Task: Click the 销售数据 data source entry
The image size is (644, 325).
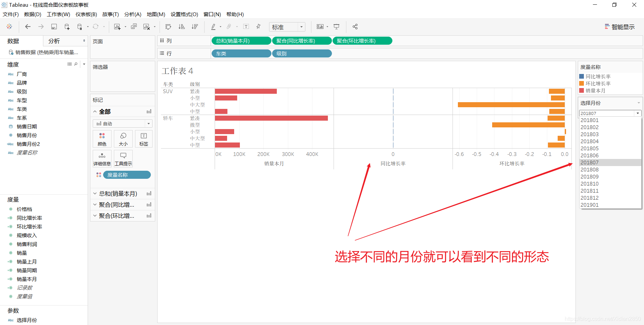Action: pos(44,52)
